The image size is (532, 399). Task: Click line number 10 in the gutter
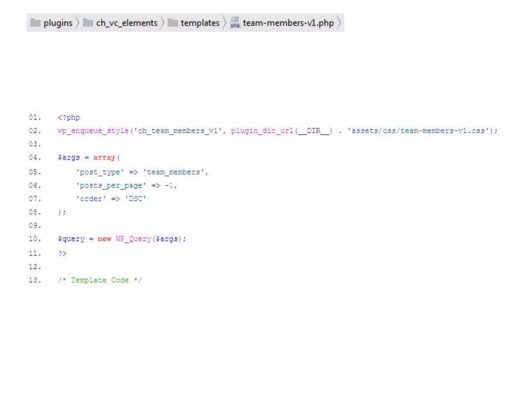pos(35,239)
